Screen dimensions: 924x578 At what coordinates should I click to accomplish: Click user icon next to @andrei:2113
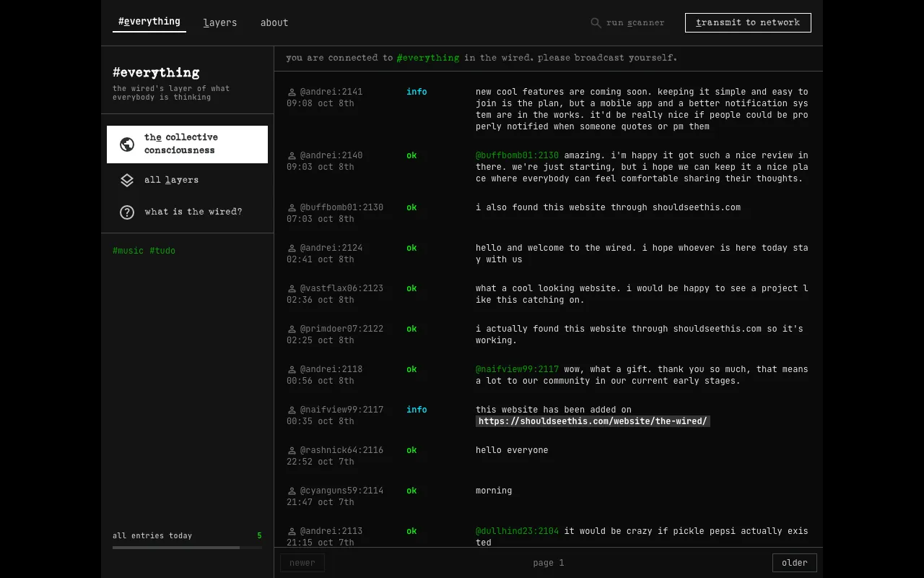pyautogui.click(x=292, y=532)
